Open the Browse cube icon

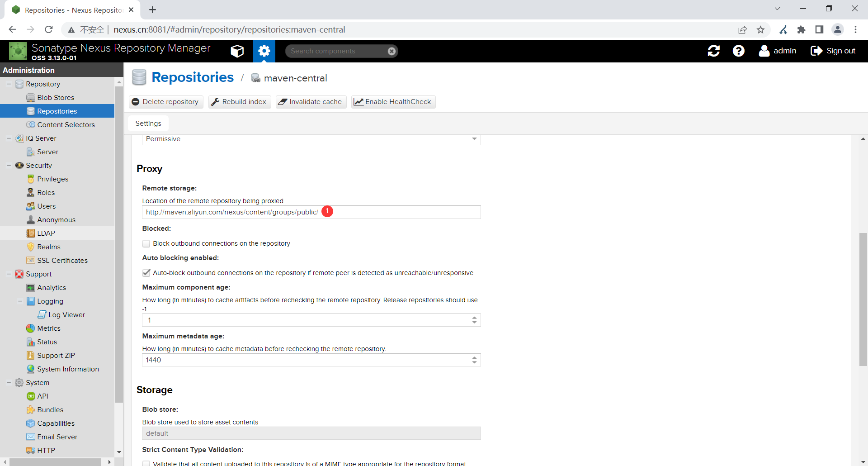pos(237,51)
